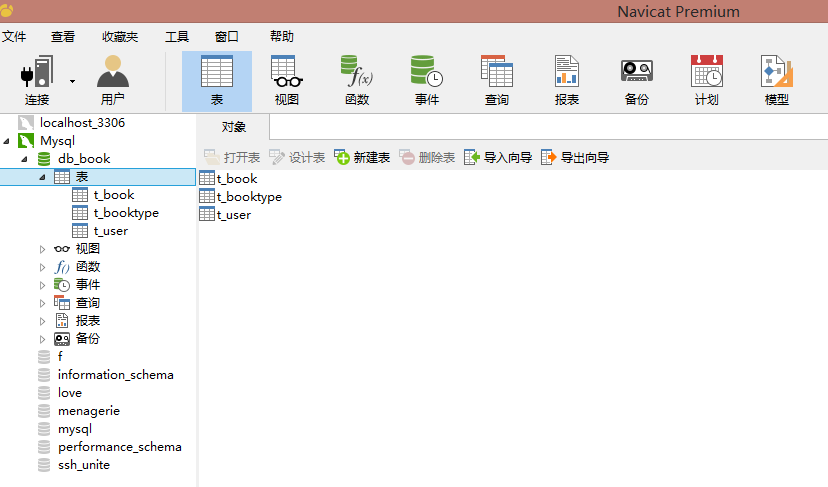Select the 事件 events toolbar icon
828x487 pixels.
pyautogui.click(x=427, y=81)
